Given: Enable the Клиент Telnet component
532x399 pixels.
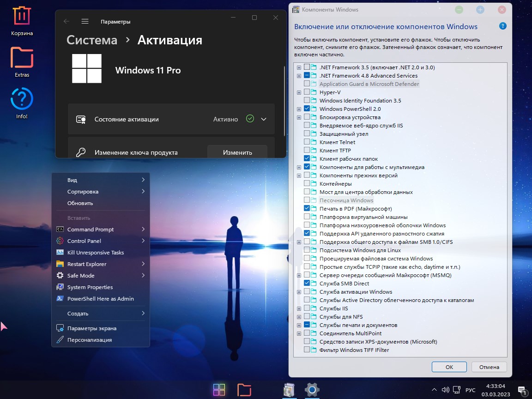Looking at the screenshot, I should point(306,142).
